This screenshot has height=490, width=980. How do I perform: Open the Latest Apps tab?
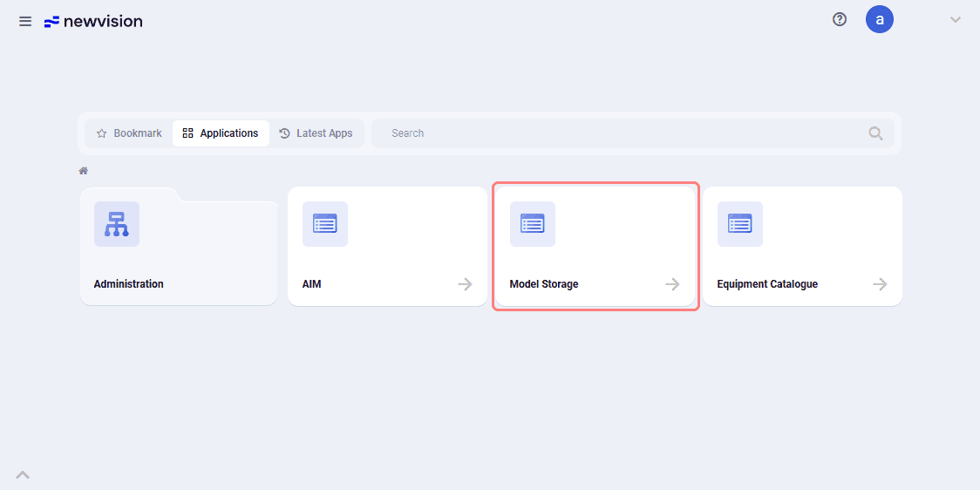tap(316, 133)
